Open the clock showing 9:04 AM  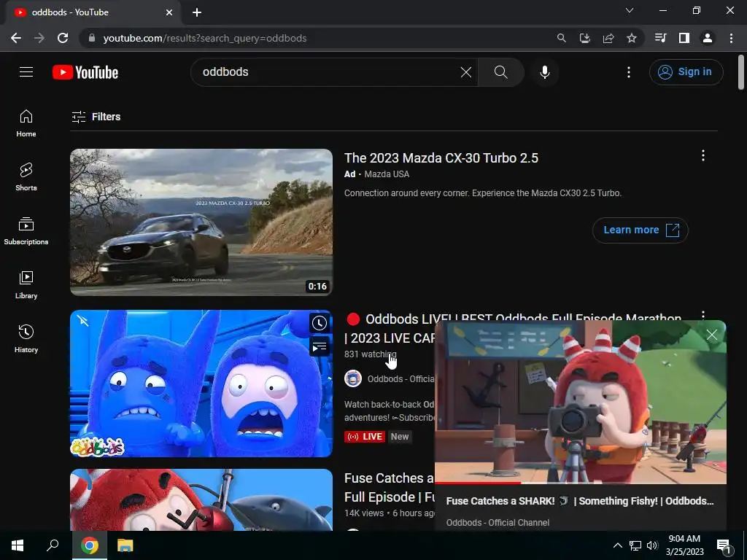coord(684,545)
